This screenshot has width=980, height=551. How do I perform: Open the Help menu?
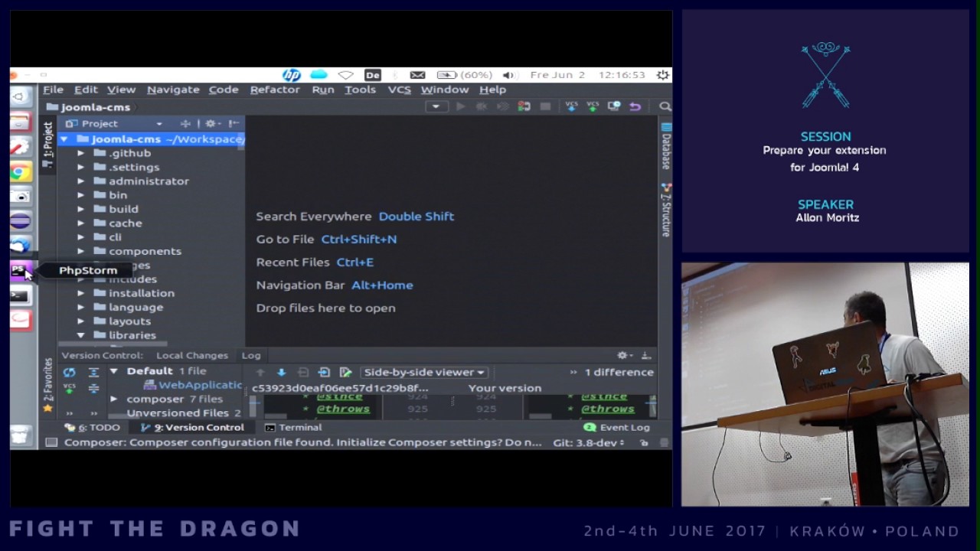pos(492,90)
